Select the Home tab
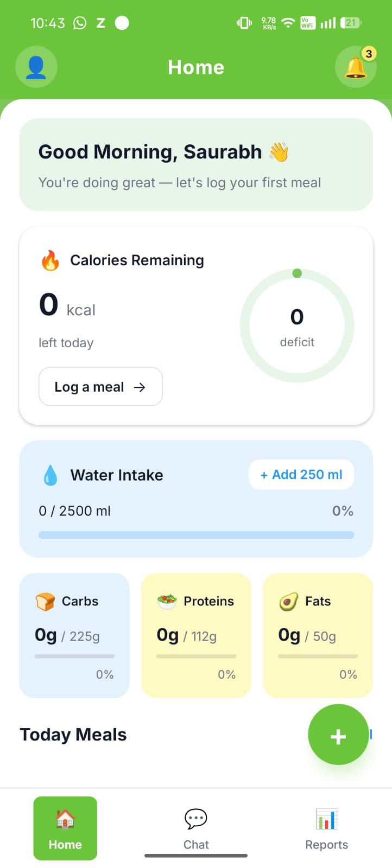 (x=65, y=828)
